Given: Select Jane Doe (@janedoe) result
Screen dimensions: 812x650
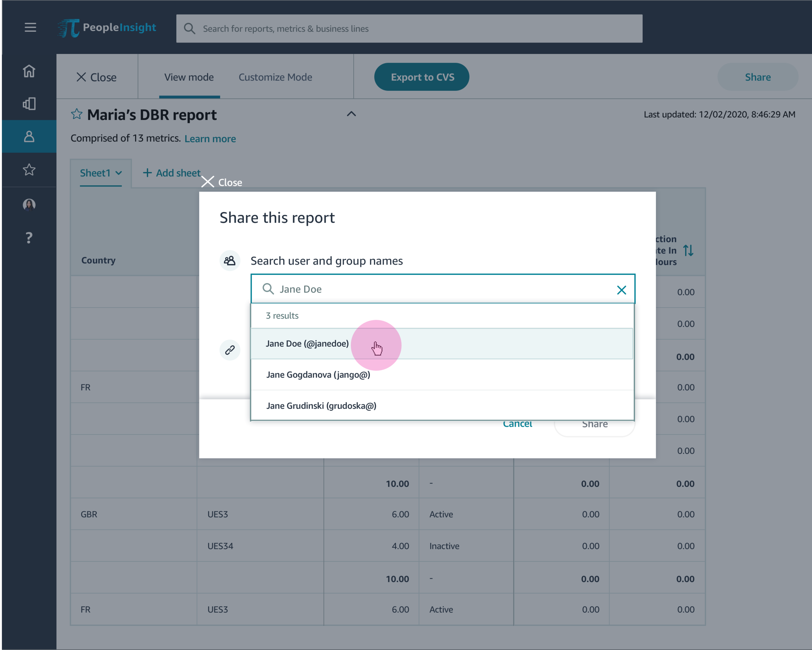Looking at the screenshot, I should [x=307, y=344].
